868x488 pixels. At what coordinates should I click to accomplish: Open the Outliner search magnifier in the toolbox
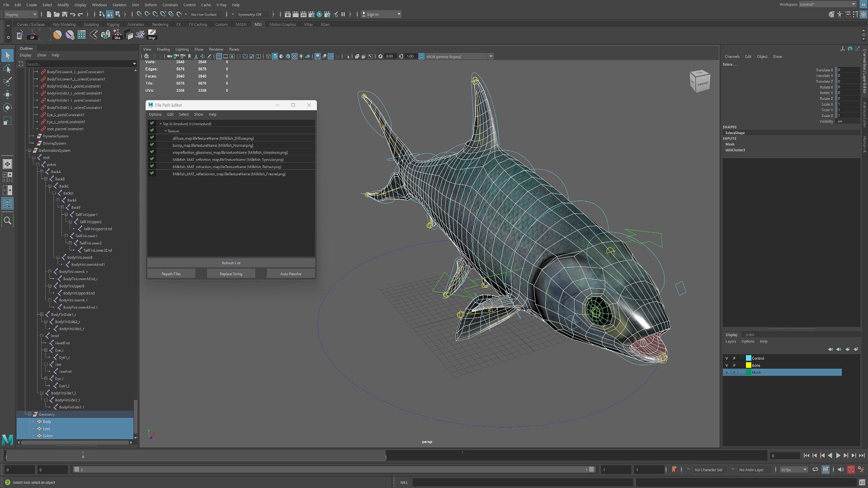click(8, 221)
